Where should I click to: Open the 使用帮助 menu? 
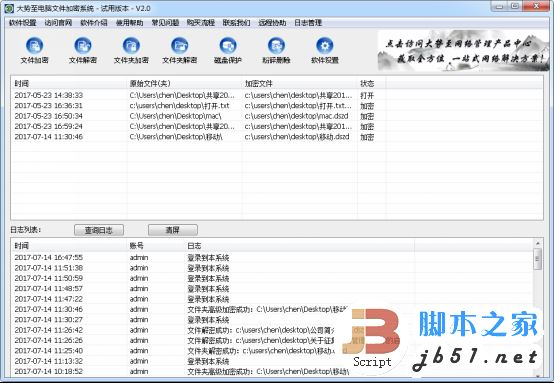pyautogui.click(x=130, y=23)
